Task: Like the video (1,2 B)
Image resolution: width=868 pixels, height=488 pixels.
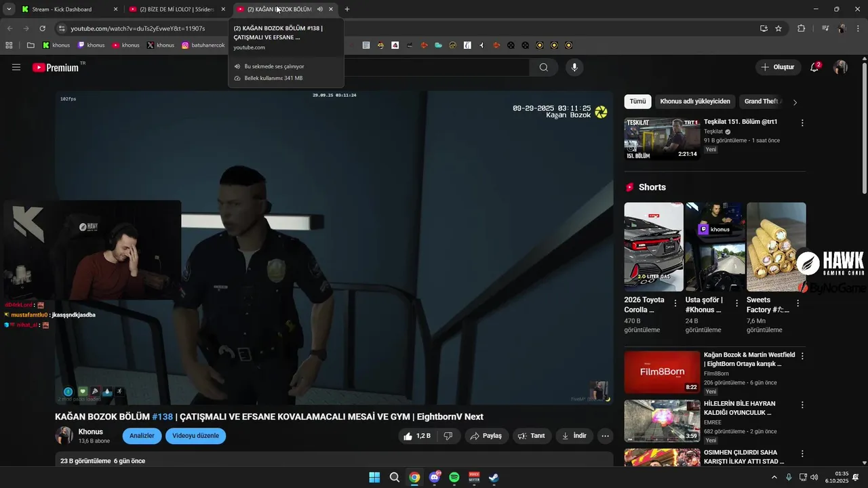Action: [417, 436]
